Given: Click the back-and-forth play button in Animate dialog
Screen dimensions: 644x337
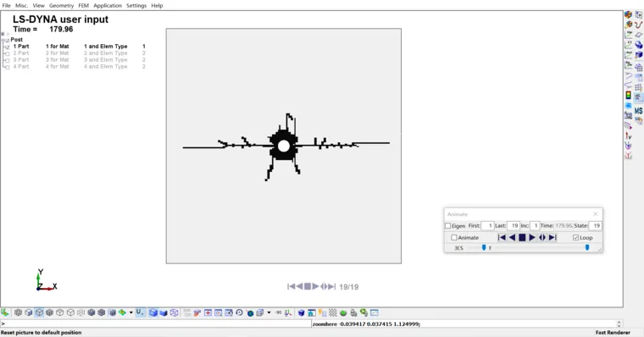Looking at the screenshot, I should tap(542, 238).
